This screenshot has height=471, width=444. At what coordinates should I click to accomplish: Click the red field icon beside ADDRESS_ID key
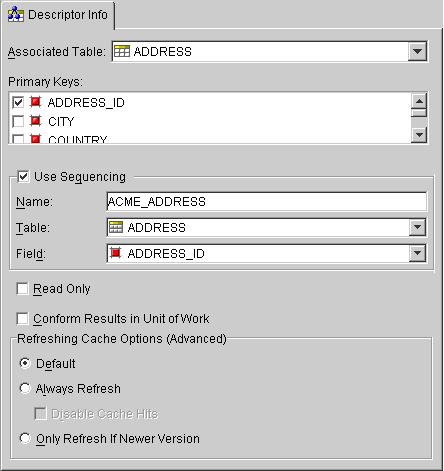(35, 102)
